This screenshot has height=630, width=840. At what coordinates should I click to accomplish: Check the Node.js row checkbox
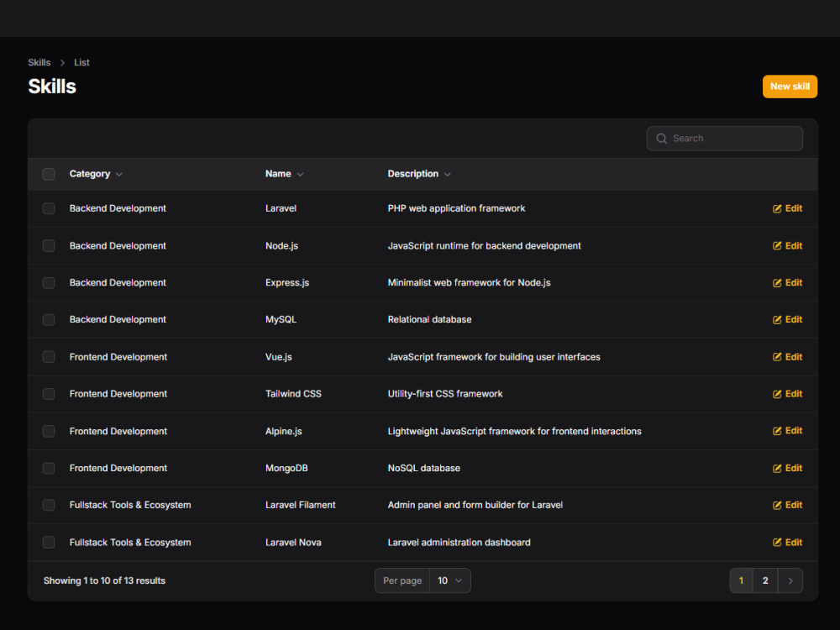(49, 246)
